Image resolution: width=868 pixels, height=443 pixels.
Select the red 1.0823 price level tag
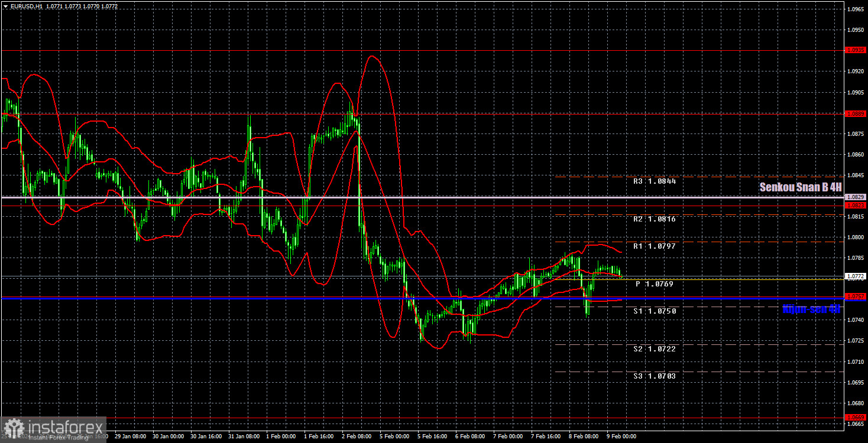click(856, 206)
